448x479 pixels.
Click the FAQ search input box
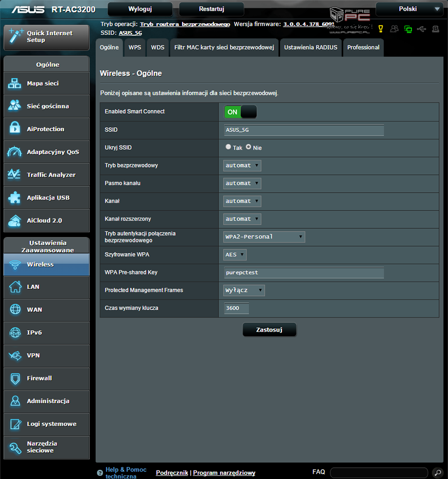click(x=379, y=472)
